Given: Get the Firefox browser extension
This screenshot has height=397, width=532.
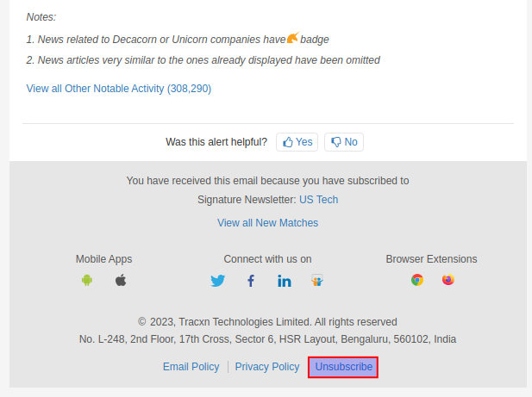Looking at the screenshot, I should pos(448,280).
